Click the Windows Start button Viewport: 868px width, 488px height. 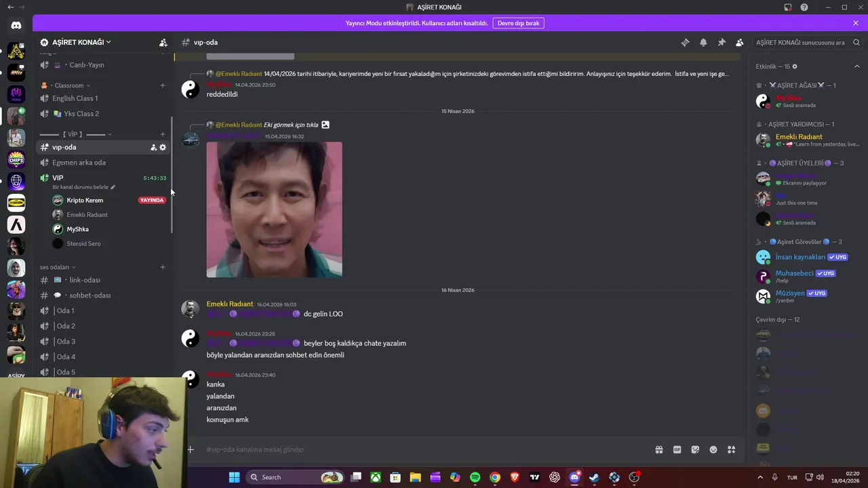coord(234,477)
